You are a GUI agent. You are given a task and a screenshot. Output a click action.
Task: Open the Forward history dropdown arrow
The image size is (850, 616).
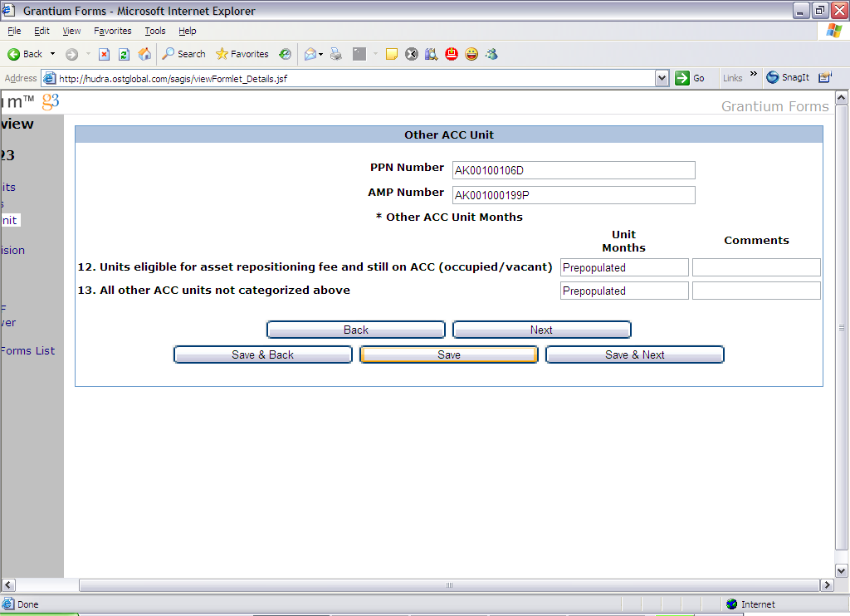click(88, 54)
